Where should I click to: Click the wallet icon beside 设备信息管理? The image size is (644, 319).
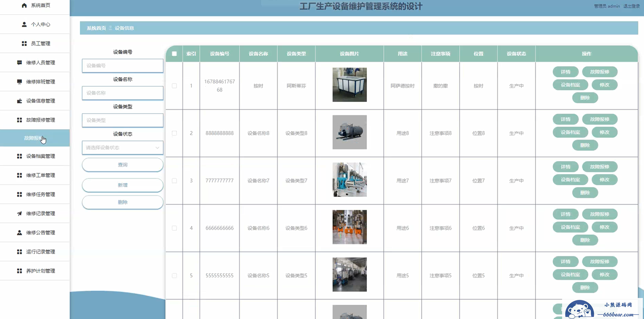point(19,101)
